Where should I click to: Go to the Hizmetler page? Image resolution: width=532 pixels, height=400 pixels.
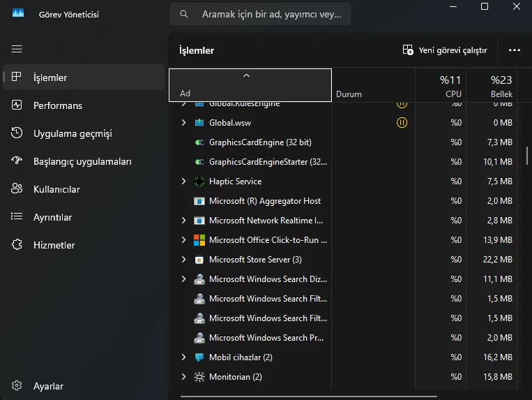[54, 245]
